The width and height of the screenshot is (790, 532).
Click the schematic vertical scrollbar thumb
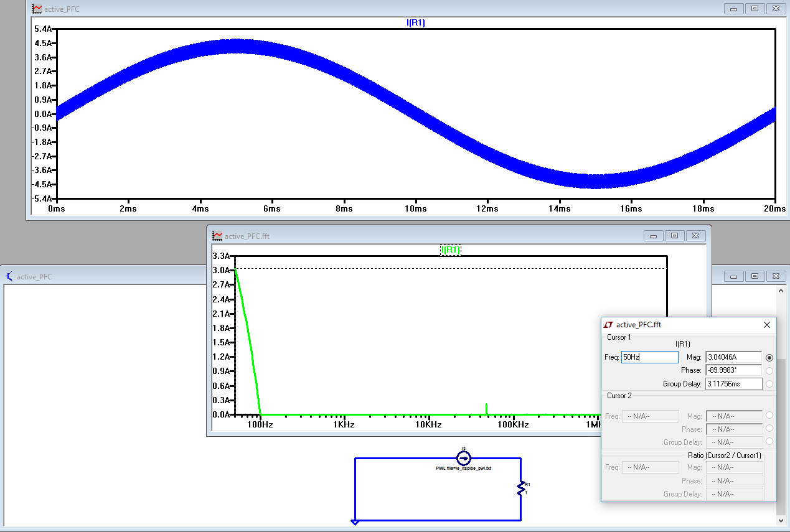(x=782, y=437)
